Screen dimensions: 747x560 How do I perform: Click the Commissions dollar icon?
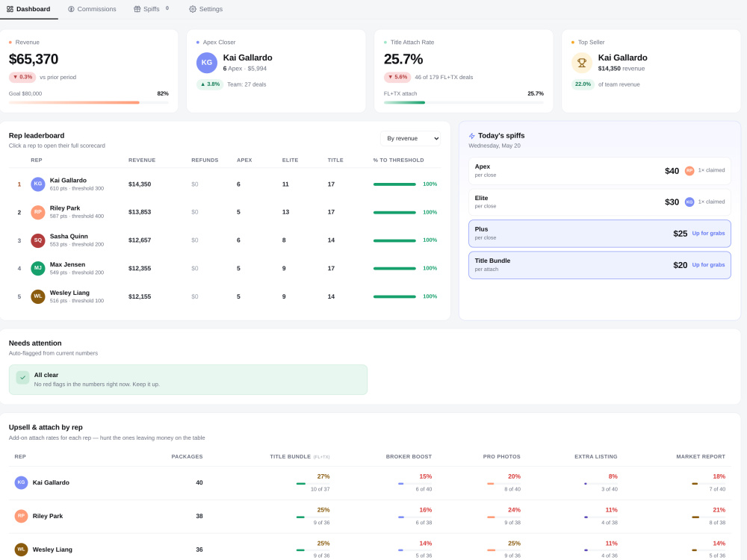pos(71,9)
